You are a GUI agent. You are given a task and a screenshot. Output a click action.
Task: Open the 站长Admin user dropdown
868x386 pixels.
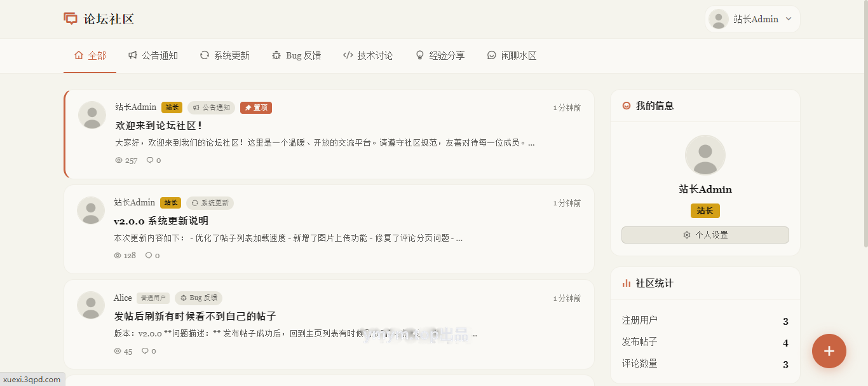tap(752, 19)
